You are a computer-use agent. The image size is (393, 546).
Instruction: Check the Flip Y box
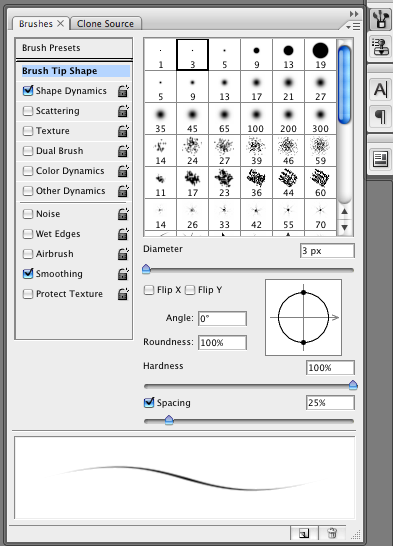[x=190, y=290]
